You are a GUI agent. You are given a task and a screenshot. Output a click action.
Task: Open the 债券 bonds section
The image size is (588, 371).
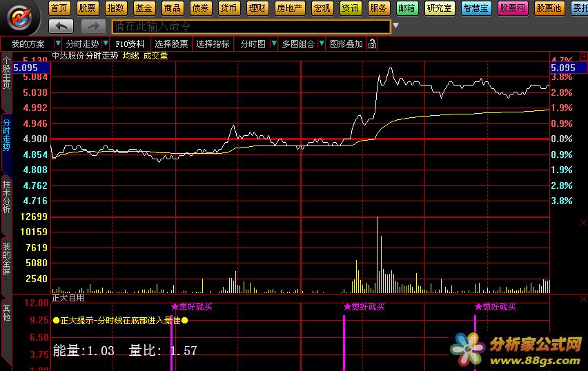tap(201, 8)
